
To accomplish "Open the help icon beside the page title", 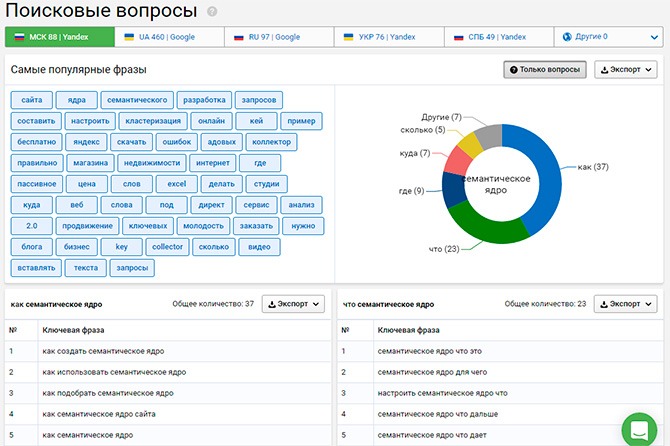I will pyautogui.click(x=212, y=12).
